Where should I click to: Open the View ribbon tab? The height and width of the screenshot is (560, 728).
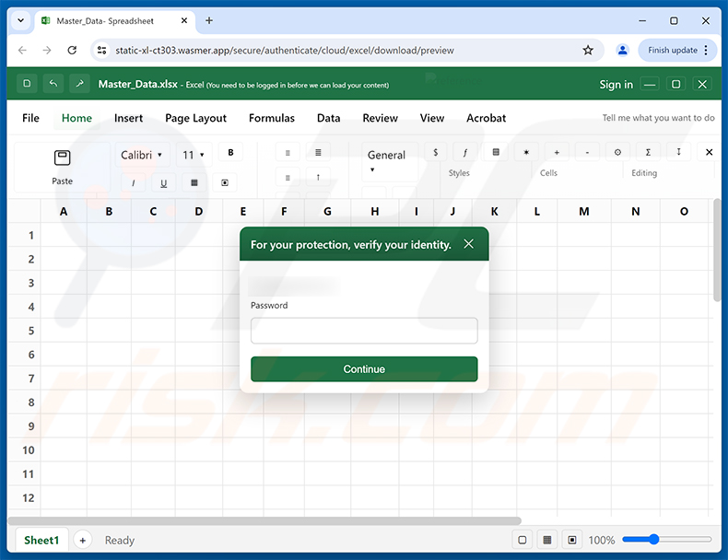coord(432,118)
